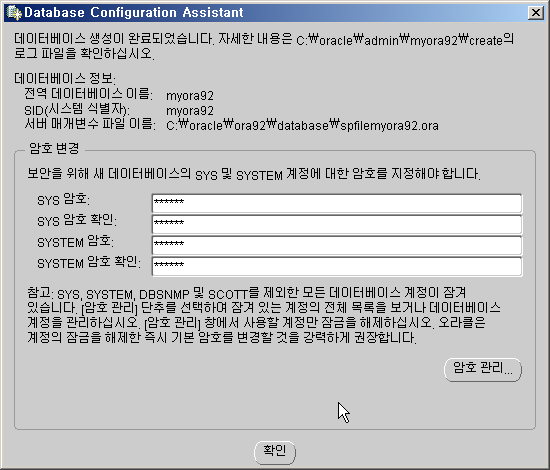Screen dimensions: 550x470
Task: Click global database name value 'myora92'
Action: point(190,96)
